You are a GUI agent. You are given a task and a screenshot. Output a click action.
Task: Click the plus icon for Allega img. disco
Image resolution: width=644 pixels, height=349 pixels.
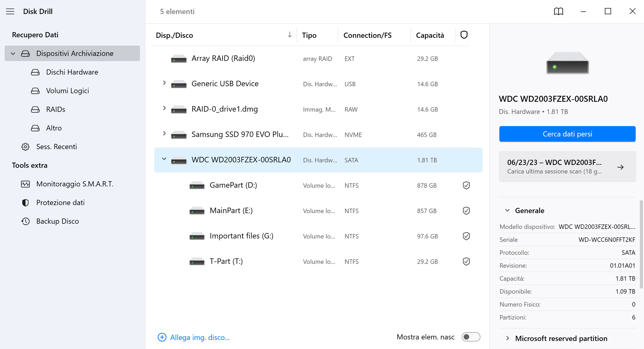point(162,337)
